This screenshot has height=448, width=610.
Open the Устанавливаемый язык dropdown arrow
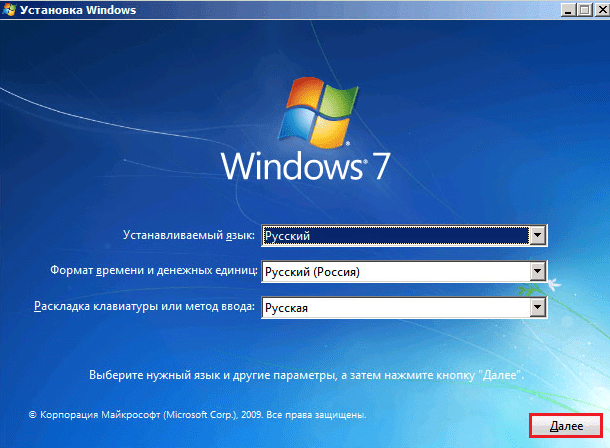[538, 235]
